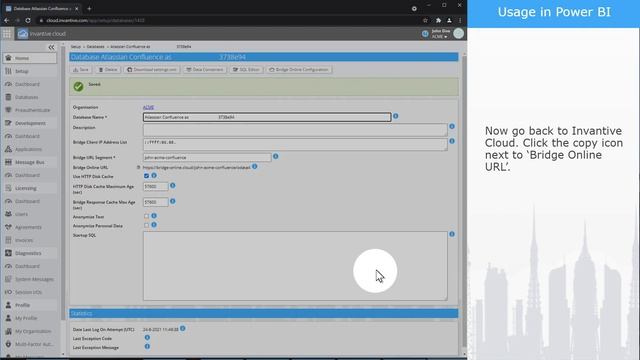Open info icon next to Bridge URL Segment

(276, 156)
